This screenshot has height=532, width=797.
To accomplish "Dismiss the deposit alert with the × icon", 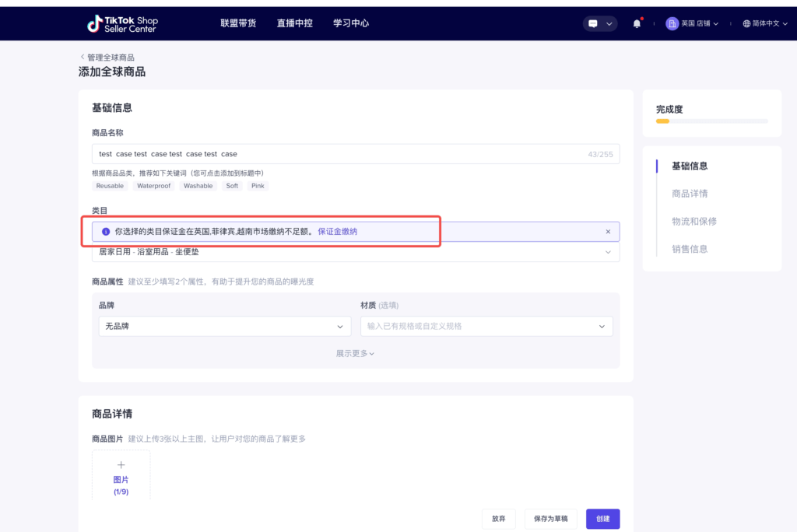I will pyautogui.click(x=608, y=231).
